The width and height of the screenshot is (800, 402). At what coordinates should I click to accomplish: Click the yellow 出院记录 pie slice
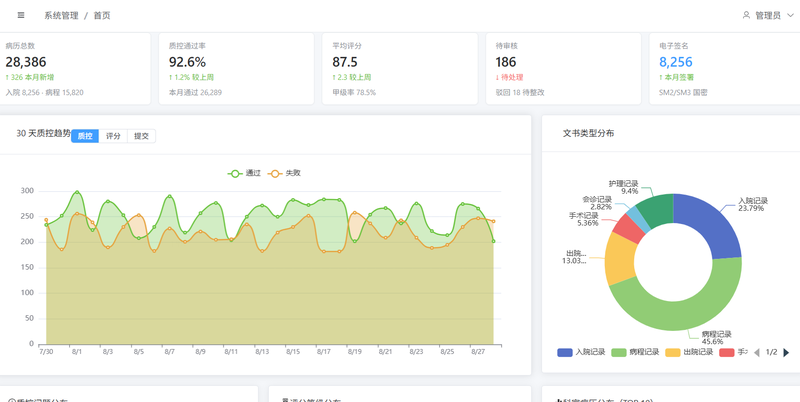coord(621,259)
